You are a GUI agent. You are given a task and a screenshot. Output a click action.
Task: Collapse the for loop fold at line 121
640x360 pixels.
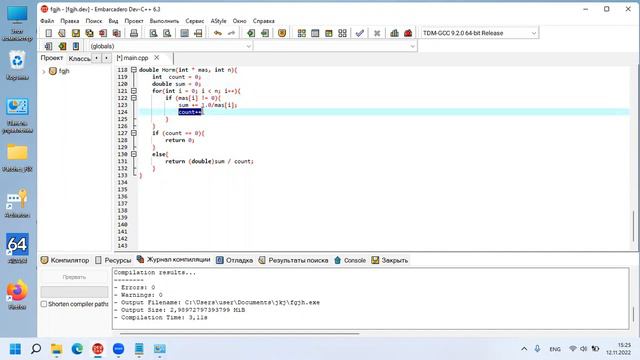tap(133, 91)
